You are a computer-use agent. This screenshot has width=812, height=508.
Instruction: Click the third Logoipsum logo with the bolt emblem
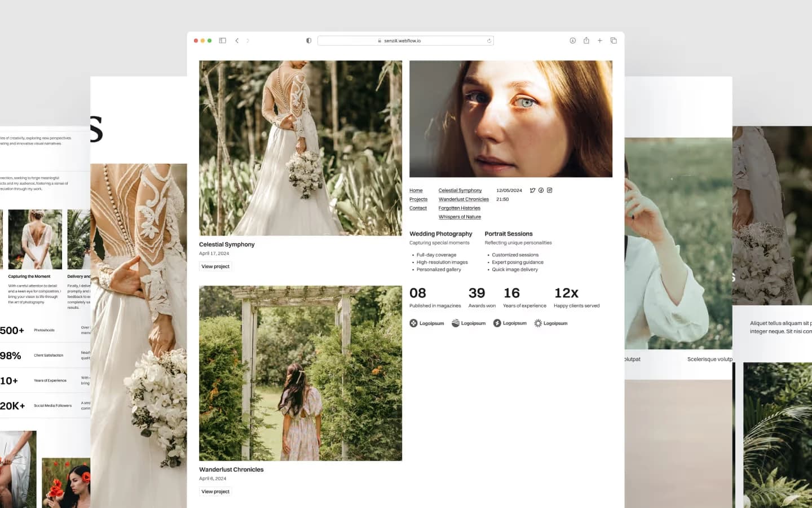click(x=510, y=323)
